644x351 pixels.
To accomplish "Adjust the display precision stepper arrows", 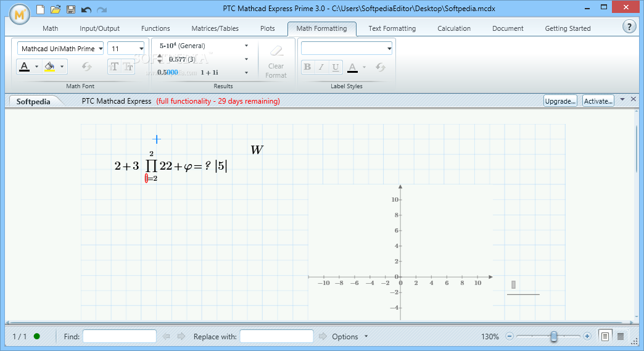I will pos(160,59).
